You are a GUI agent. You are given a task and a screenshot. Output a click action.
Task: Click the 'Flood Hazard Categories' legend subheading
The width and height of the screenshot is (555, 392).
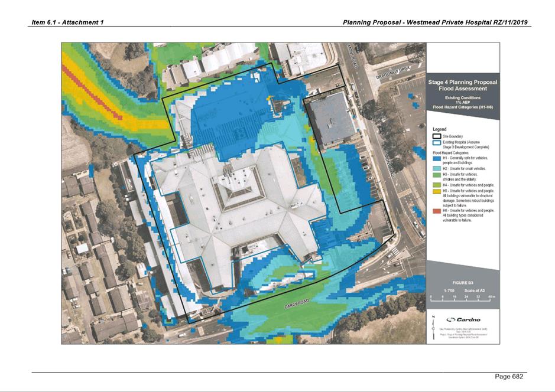click(450, 153)
